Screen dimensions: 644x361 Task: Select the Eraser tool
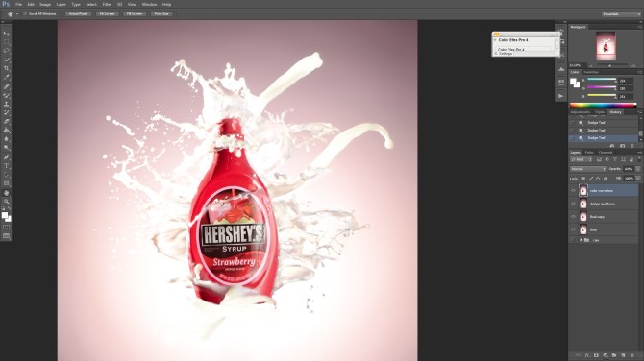[x=6, y=121]
